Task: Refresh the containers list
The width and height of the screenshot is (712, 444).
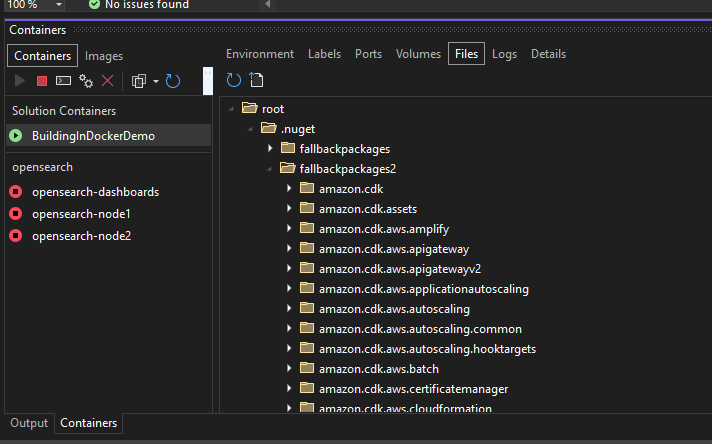Action: [173, 81]
